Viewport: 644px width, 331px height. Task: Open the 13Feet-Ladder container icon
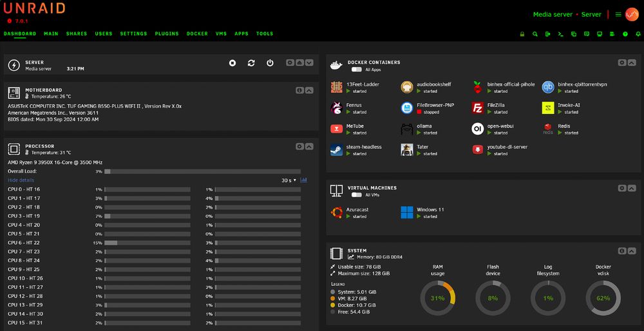click(336, 87)
